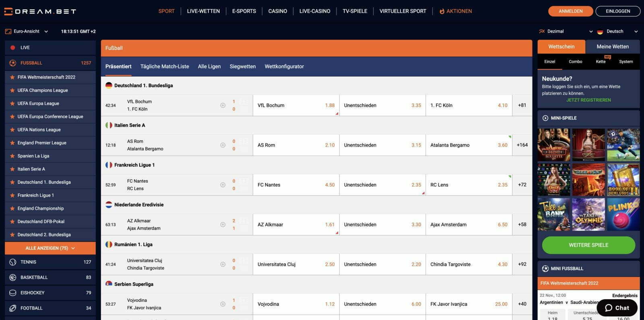The image size is (644, 320).
Task: Select Deutschland 2. Bundesliga in sidebar
Action: click(x=50, y=235)
